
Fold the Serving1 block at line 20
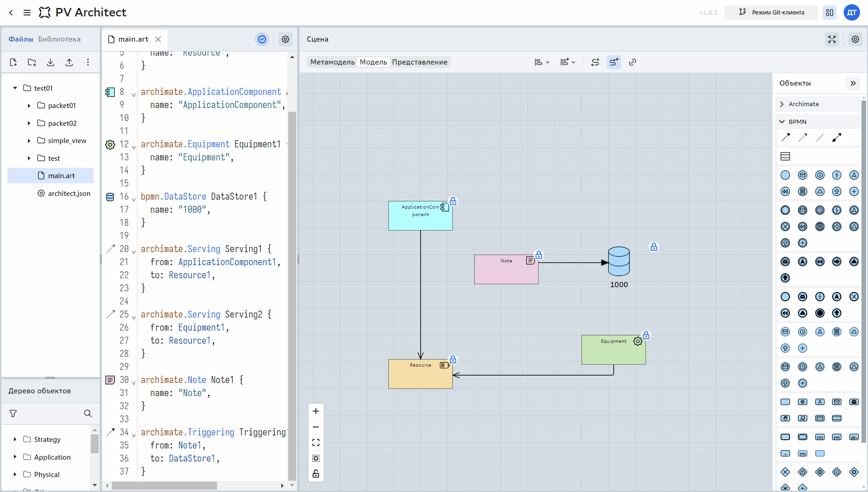(134, 252)
